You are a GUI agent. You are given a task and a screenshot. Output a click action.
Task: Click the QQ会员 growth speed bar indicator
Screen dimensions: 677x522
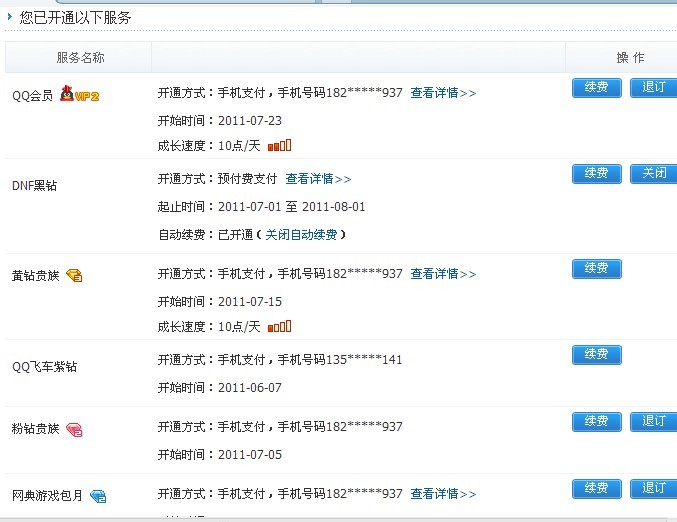(x=279, y=146)
